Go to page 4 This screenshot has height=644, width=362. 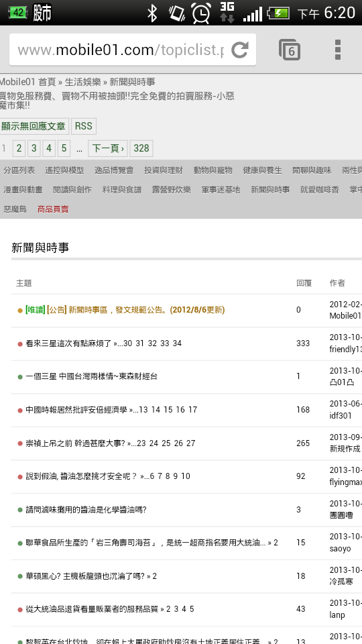click(x=49, y=148)
